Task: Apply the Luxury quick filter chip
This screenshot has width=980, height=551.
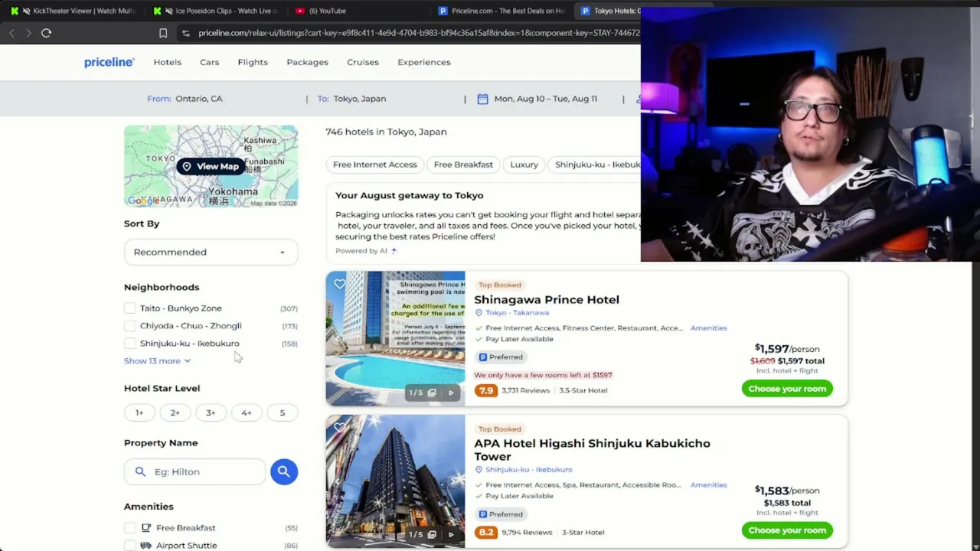Action: [524, 165]
